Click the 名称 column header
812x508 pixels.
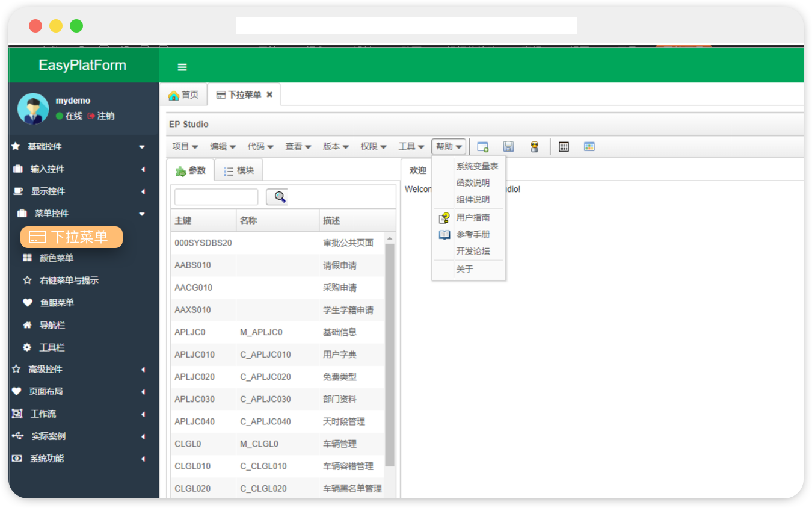pyautogui.click(x=278, y=221)
